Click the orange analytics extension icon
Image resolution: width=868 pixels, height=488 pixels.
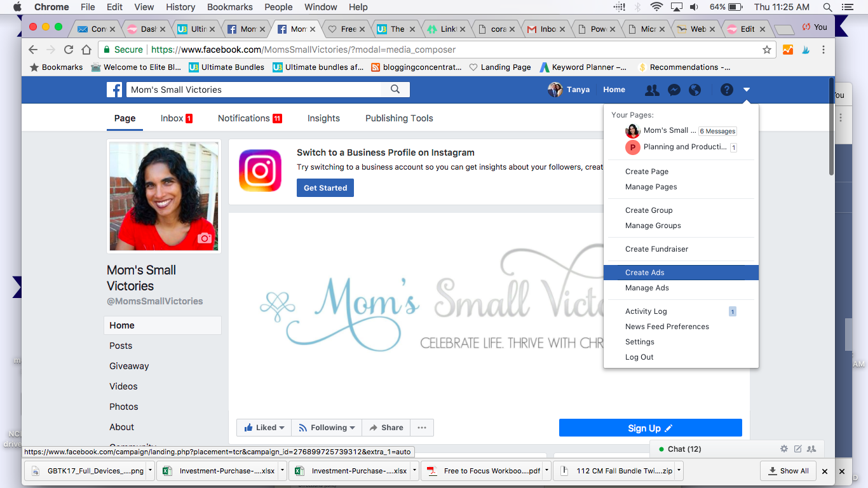tap(788, 50)
